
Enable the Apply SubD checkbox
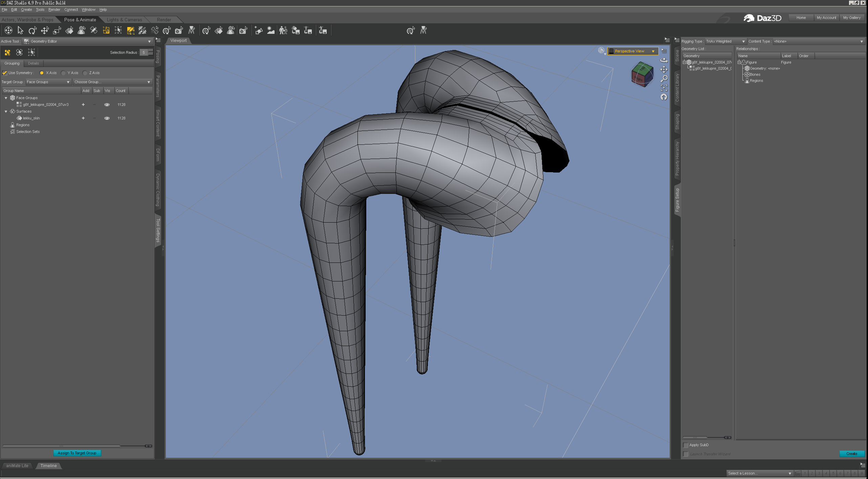coord(686,445)
